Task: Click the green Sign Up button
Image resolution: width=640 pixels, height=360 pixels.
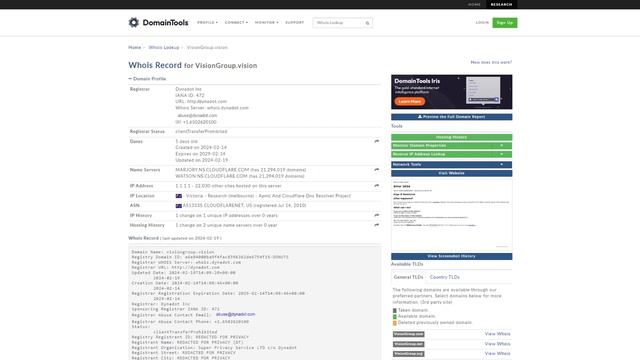Action: point(504,22)
